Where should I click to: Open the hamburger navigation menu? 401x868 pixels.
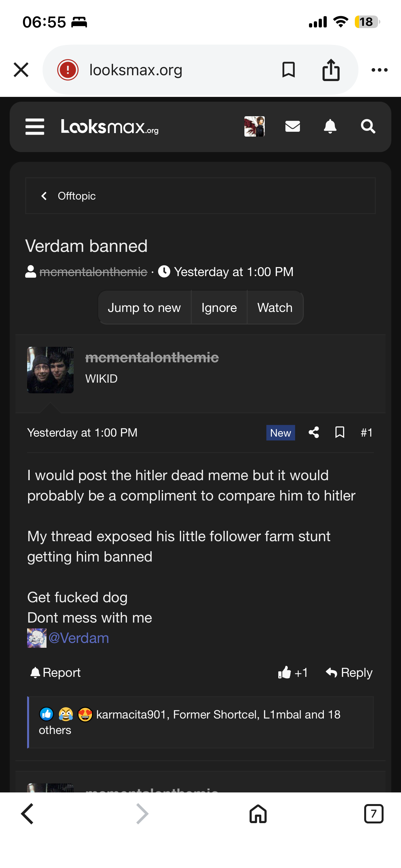pyautogui.click(x=35, y=127)
